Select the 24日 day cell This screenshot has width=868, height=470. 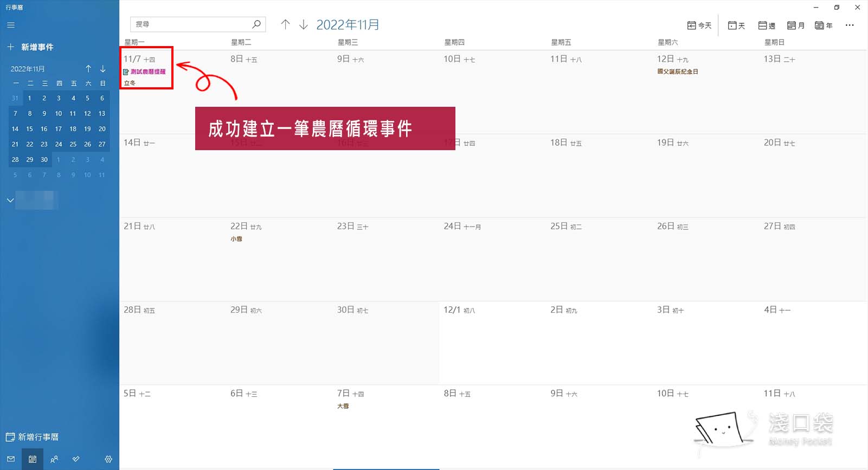point(493,260)
